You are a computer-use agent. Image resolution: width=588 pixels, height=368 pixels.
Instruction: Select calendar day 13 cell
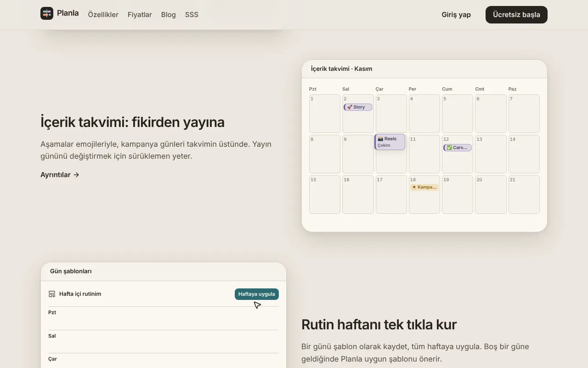click(491, 154)
